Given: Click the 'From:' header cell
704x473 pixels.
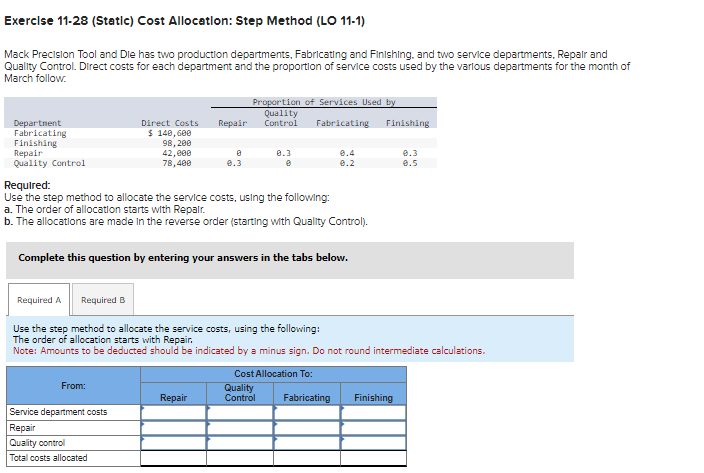Looking at the screenshot, I should pyautogui.click(x=74, y=386).
